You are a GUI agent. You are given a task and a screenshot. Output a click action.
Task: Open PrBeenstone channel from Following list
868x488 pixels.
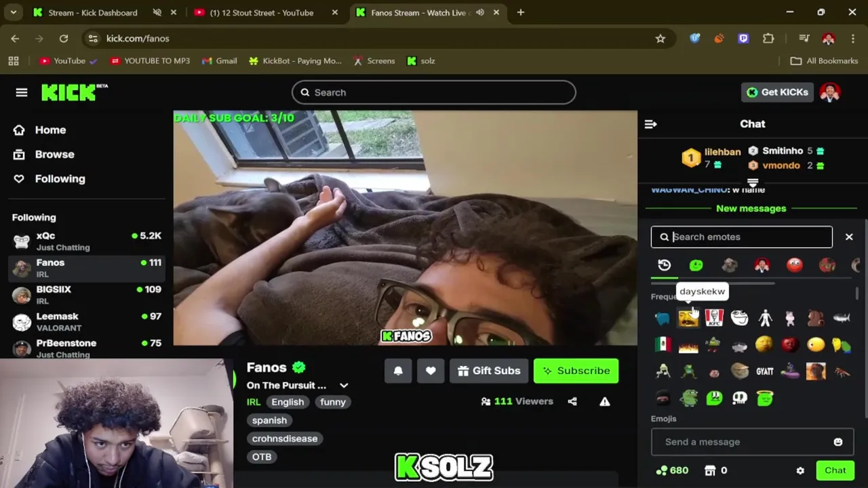click(x=87, y=348)
